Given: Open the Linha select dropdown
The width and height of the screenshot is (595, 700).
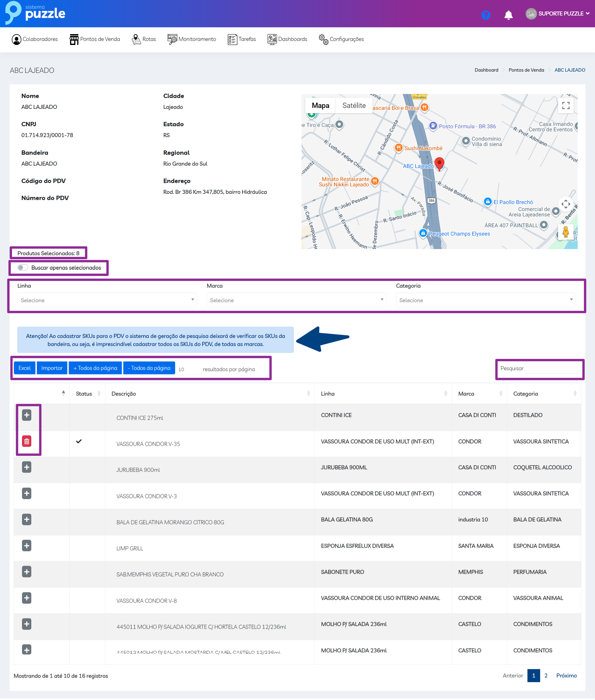Looking at the screenshot, I should tap(107, 300).
